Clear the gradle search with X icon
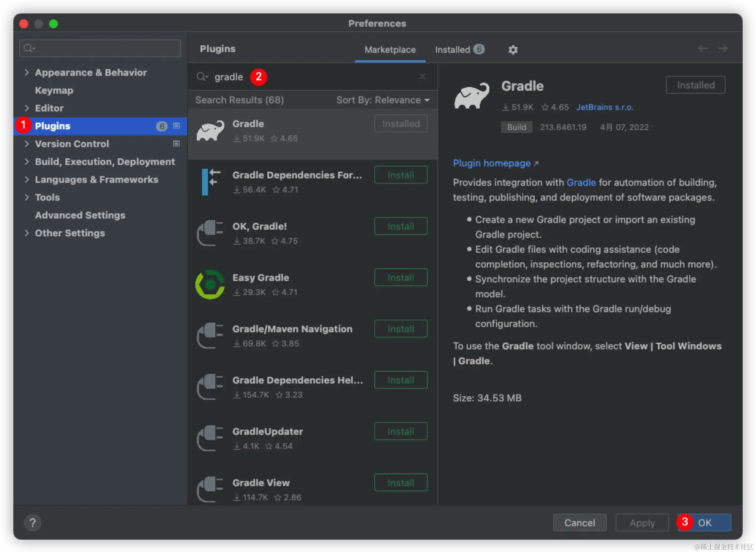756x553 pixels. (422, 77)
